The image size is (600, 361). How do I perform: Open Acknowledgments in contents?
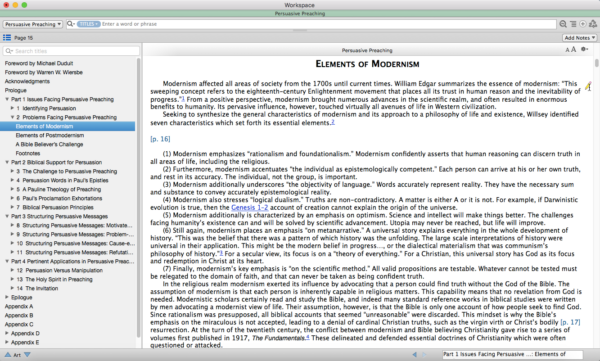click(x=27, y=81)
